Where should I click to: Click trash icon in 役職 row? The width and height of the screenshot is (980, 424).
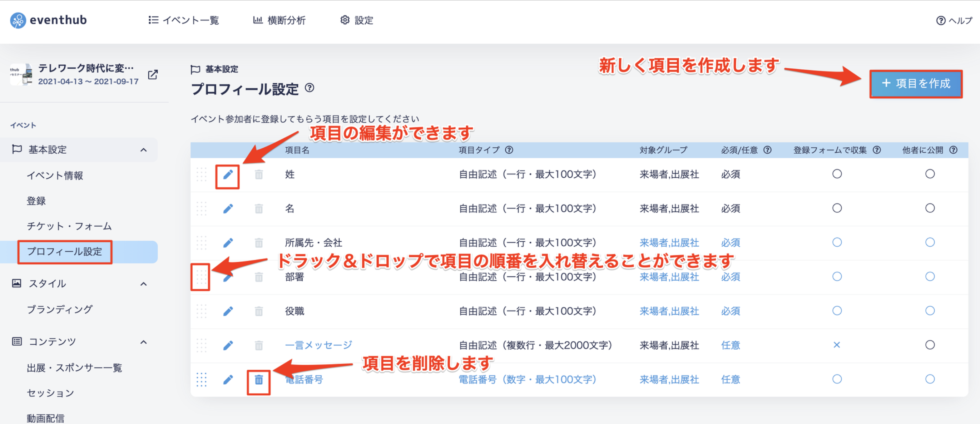tap(259, 311)
